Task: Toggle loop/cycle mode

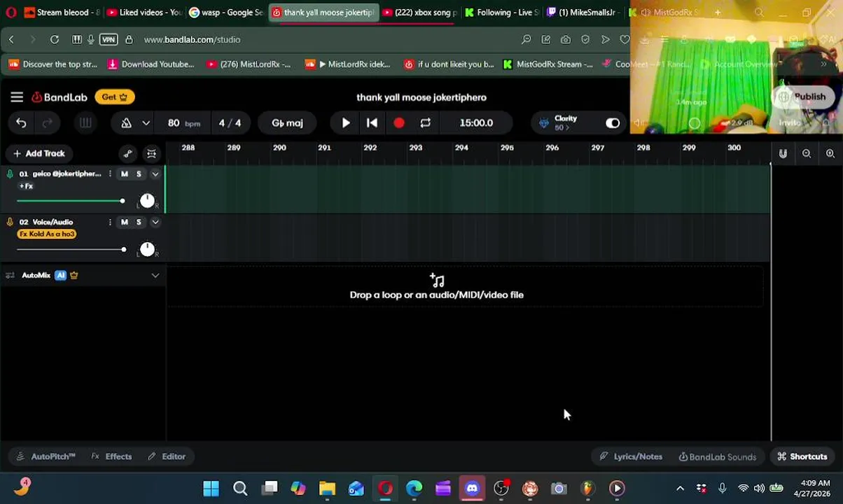Action: 425,123
